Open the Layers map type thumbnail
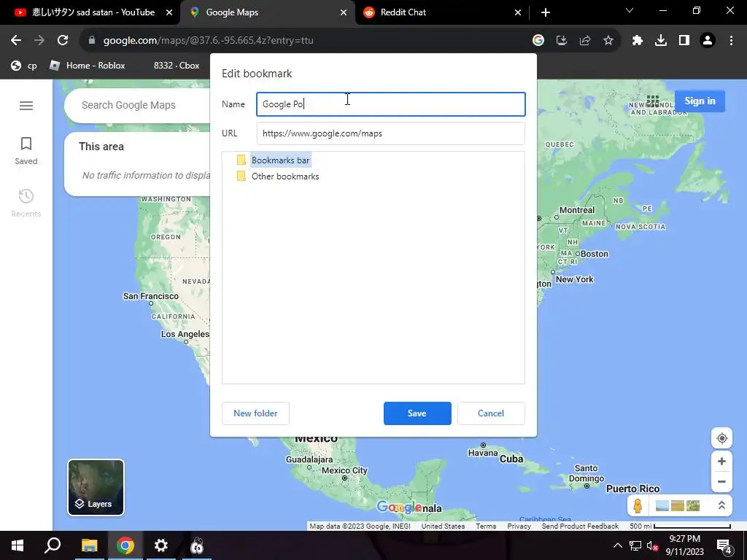This screenshot has width=747, height=560. click(96, 487)
